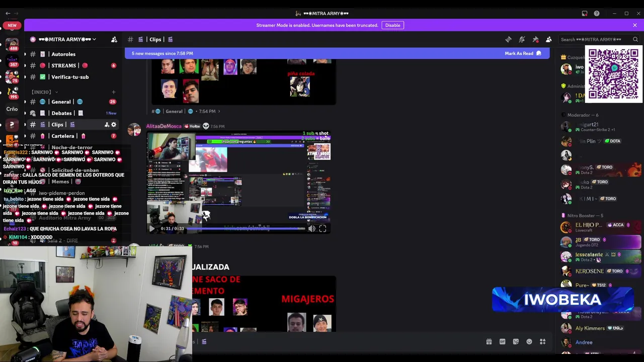This screenshot has width=644, height=362.
Task: Open member jesscalante in member list
Action: pos(601,256)
